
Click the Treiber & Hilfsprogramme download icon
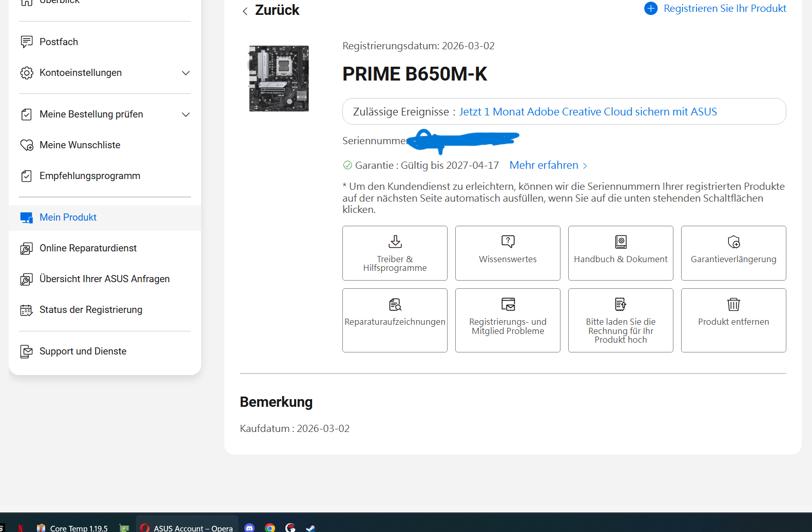point(395,241)
